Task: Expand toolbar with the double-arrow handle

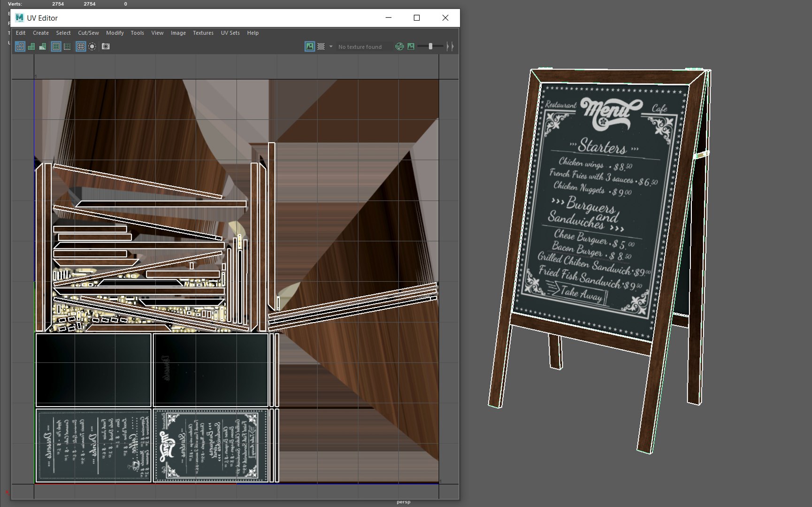Action: pos(450,46)
